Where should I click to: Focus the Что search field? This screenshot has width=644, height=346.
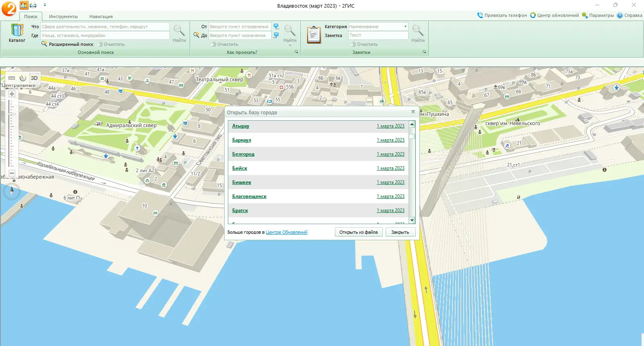105,27
